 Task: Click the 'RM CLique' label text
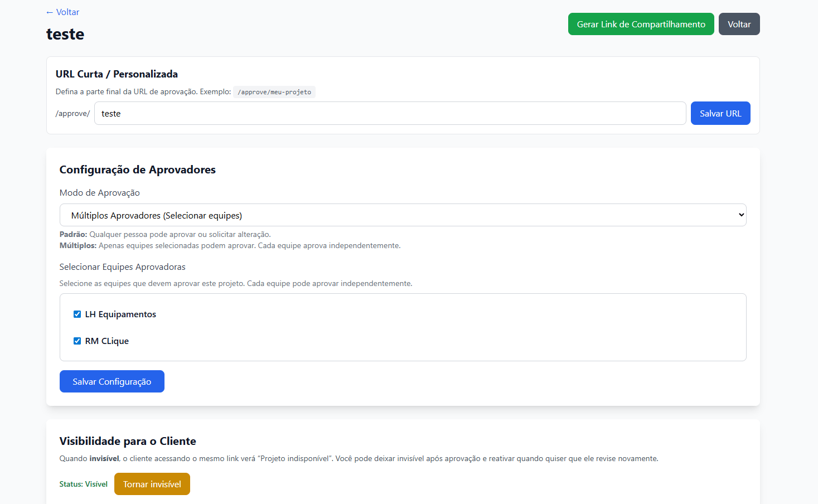coord(107,341)
